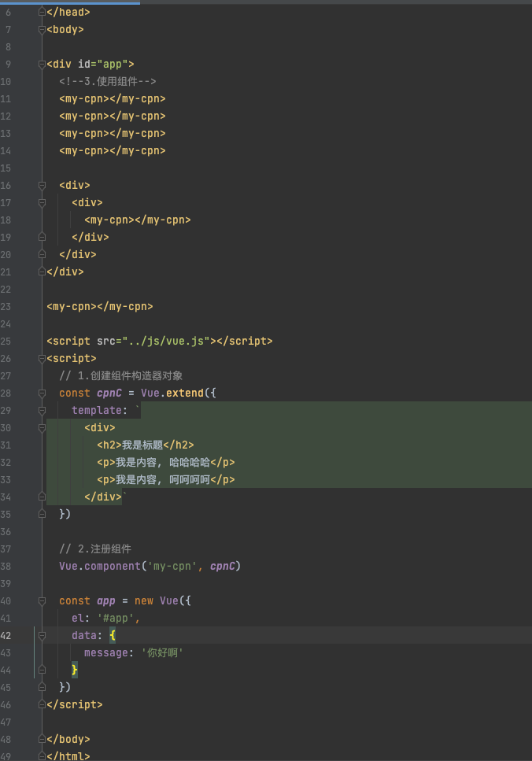
Task: Collapse the fold marker beside <body> tag
Action: [42, 30]
